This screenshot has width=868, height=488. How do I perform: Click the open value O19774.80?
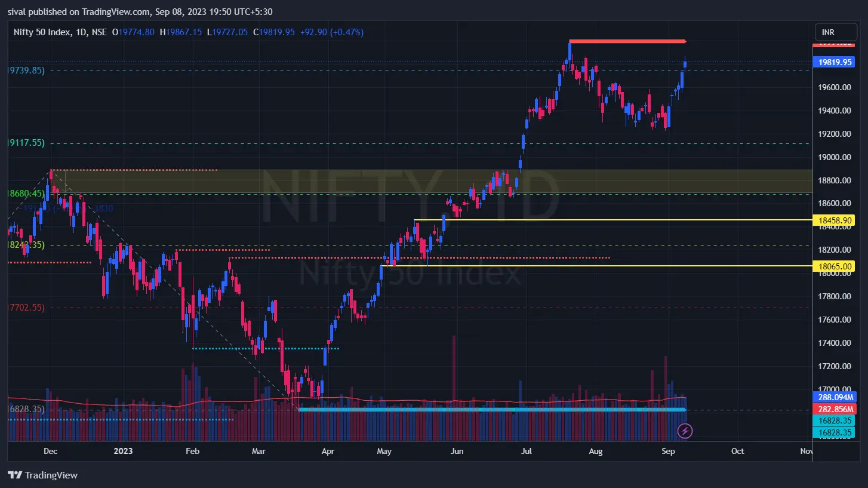tap(134, 32)
